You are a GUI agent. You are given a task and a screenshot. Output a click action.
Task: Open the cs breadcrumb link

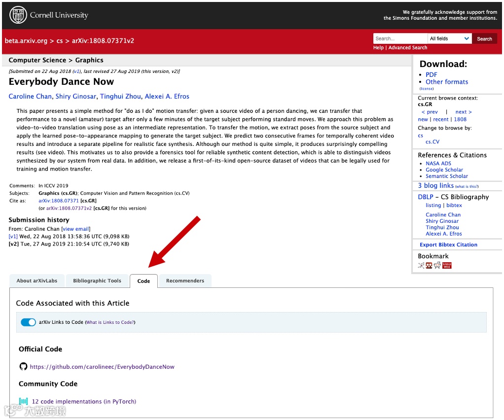(x=60, y=41)
